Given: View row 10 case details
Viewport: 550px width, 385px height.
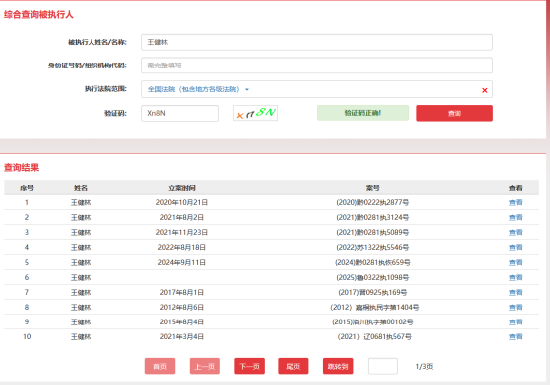Looking at the screenshot, I should (516, 337).
